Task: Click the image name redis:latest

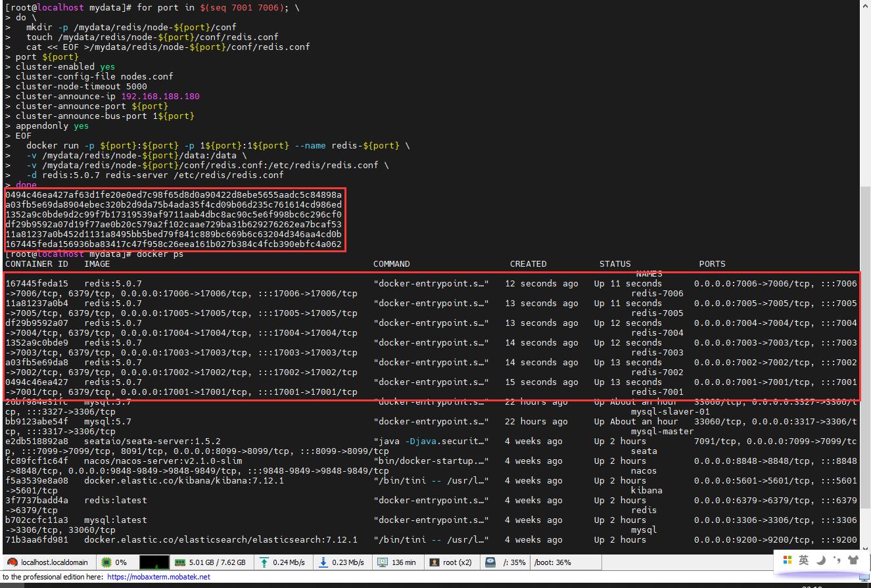Action: pos(116,501)
